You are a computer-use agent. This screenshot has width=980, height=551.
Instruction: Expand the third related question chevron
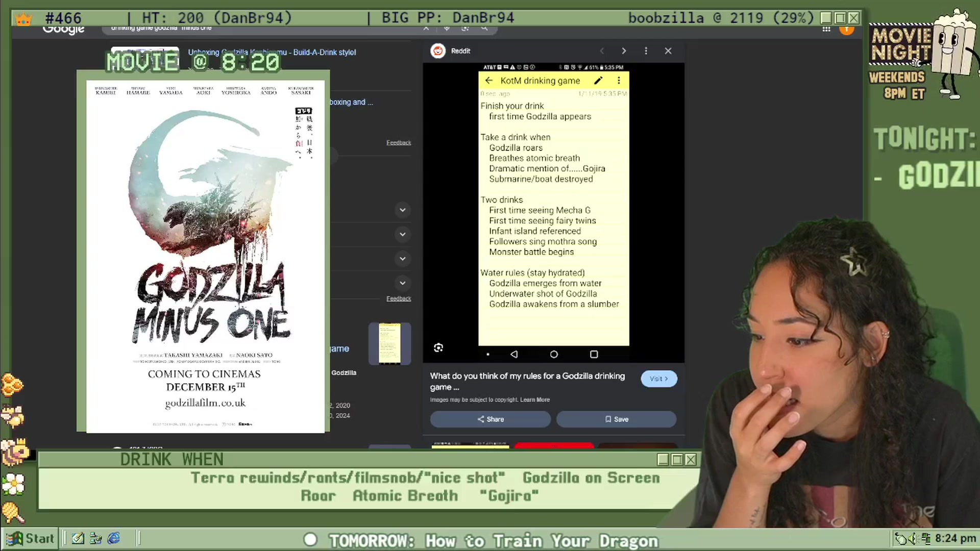click(x=403, y=259)
